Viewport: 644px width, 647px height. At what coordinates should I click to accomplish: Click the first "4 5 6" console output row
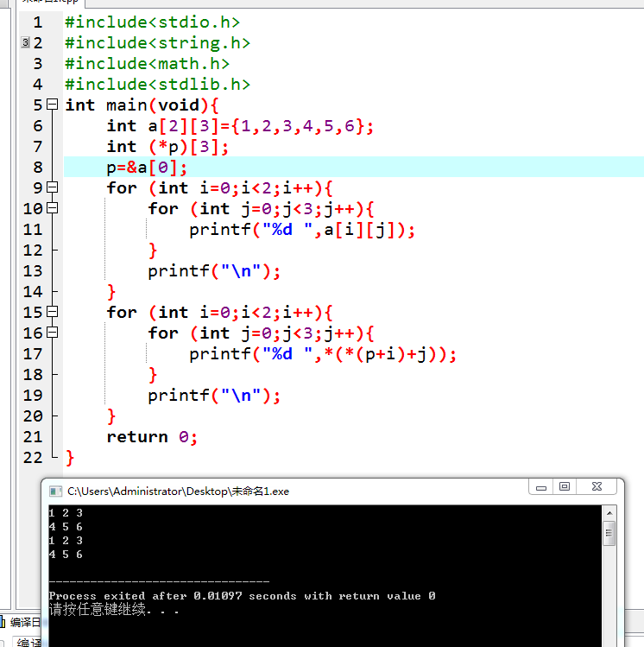point(66,527)
